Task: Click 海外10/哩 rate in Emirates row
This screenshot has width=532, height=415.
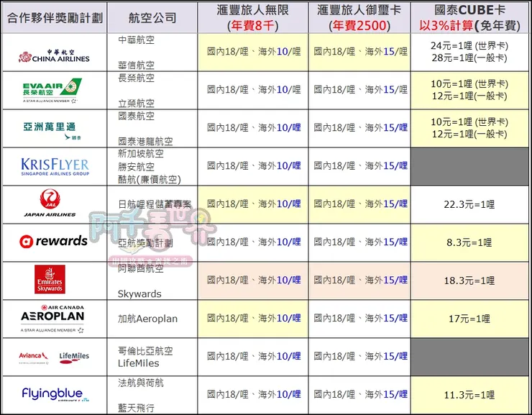Action: [x=280, y=280]
